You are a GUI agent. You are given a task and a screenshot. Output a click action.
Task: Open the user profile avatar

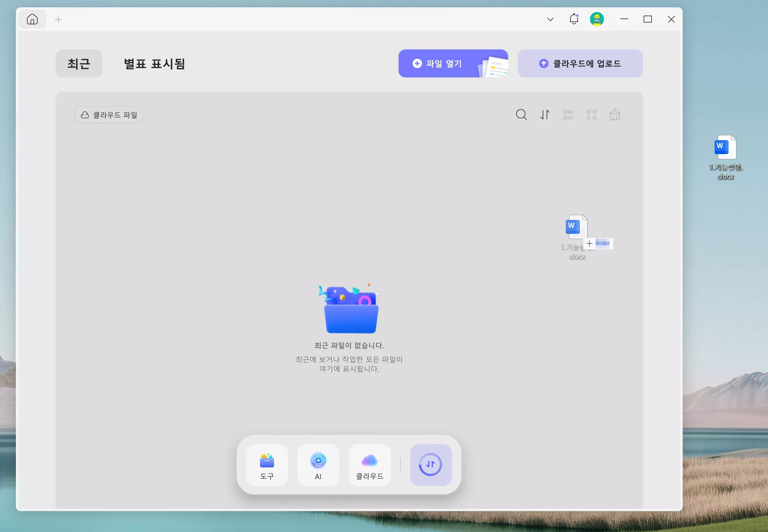pos(597,19)
